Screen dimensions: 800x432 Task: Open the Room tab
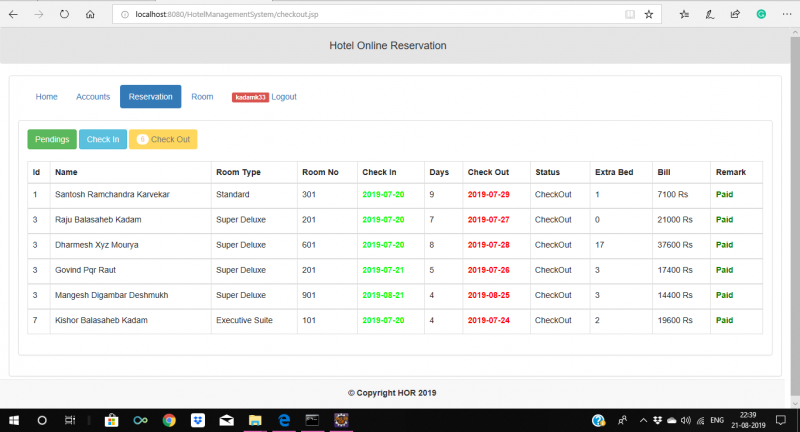tap(202, 97)
